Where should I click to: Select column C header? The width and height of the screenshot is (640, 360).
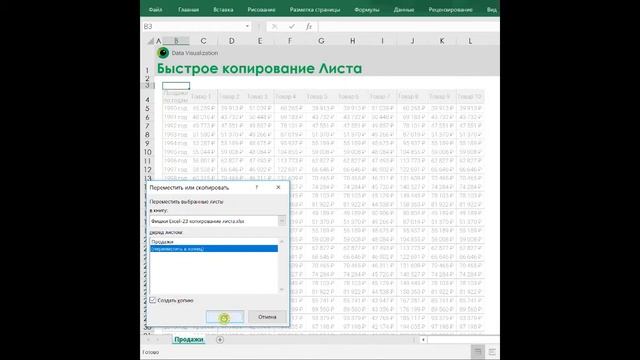(203, 41)
